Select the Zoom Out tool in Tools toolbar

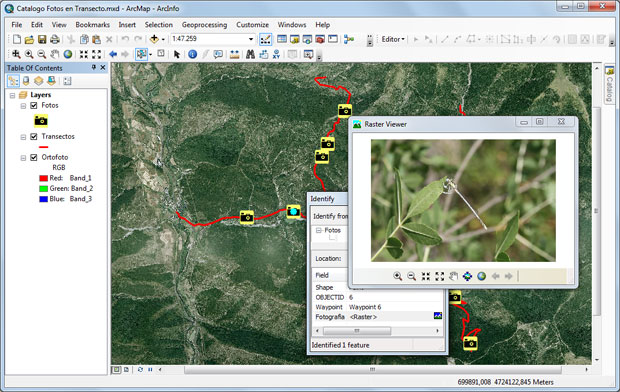click(42, 54)
